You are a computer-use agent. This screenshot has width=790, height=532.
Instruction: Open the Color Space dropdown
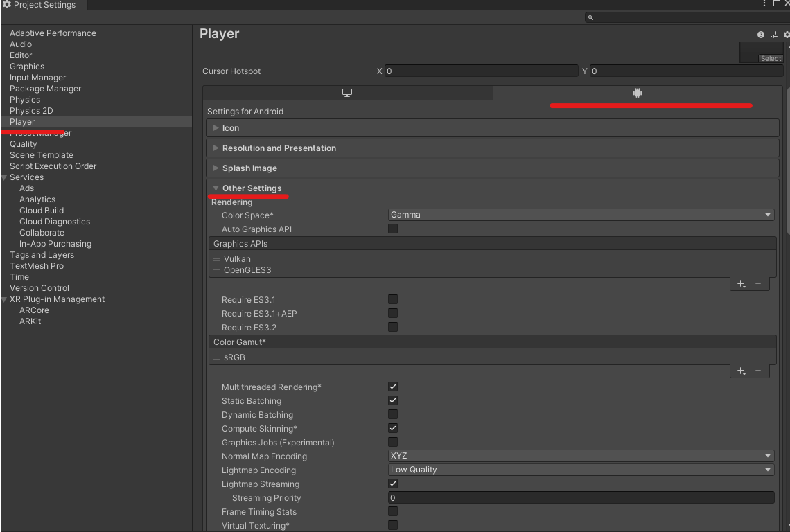point(581,215)
